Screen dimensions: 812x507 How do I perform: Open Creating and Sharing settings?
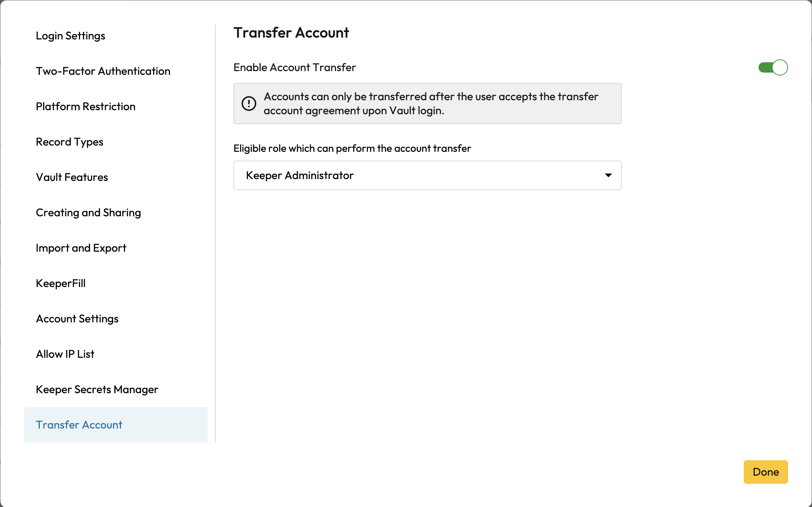(88, 213)
